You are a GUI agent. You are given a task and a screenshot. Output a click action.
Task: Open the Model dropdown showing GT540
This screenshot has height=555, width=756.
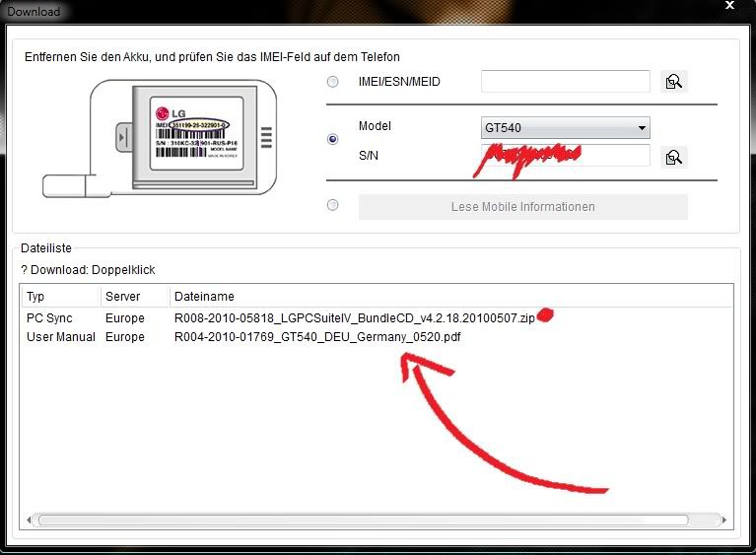coord(566,128)
